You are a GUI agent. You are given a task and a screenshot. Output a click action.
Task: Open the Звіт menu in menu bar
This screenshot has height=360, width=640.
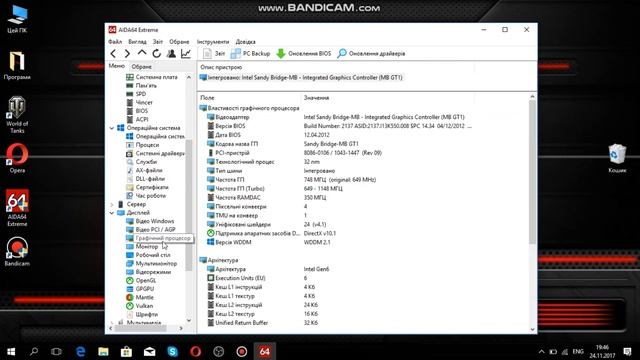[158, 42]
